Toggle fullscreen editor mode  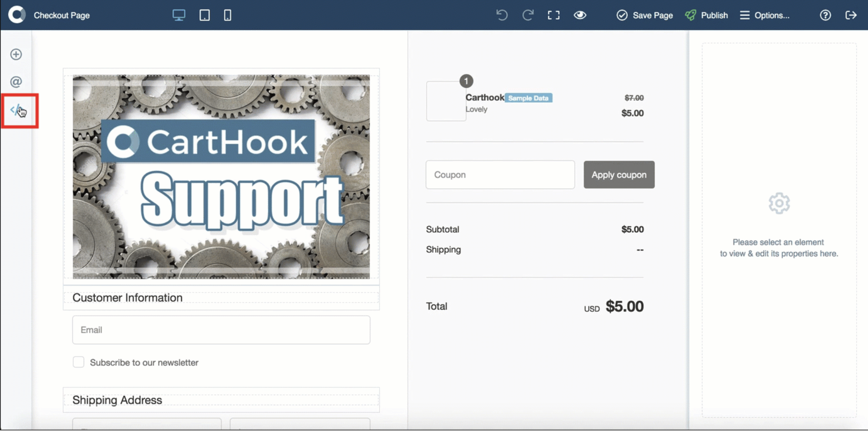553,15
